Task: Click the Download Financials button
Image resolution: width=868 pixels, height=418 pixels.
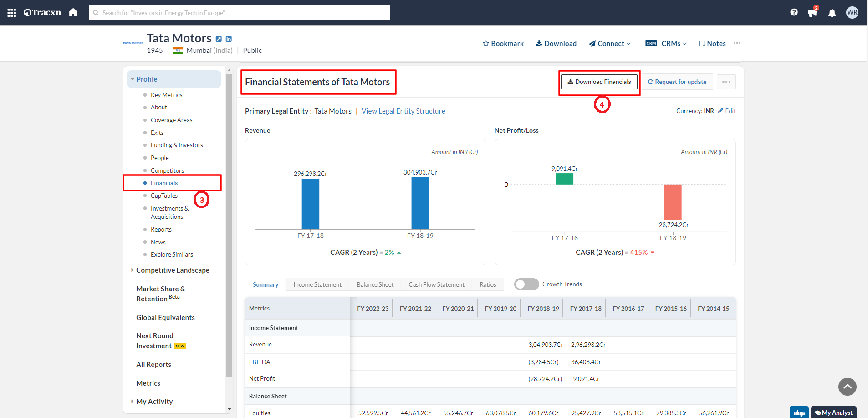Action: coord(599,82)
